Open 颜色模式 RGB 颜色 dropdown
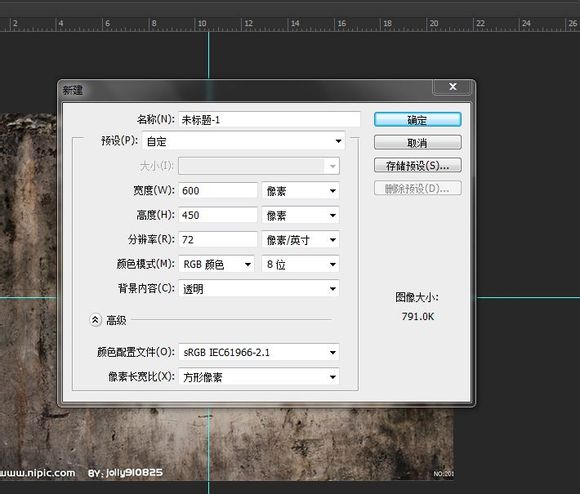 pyautogui.click(x=216, y=264)
